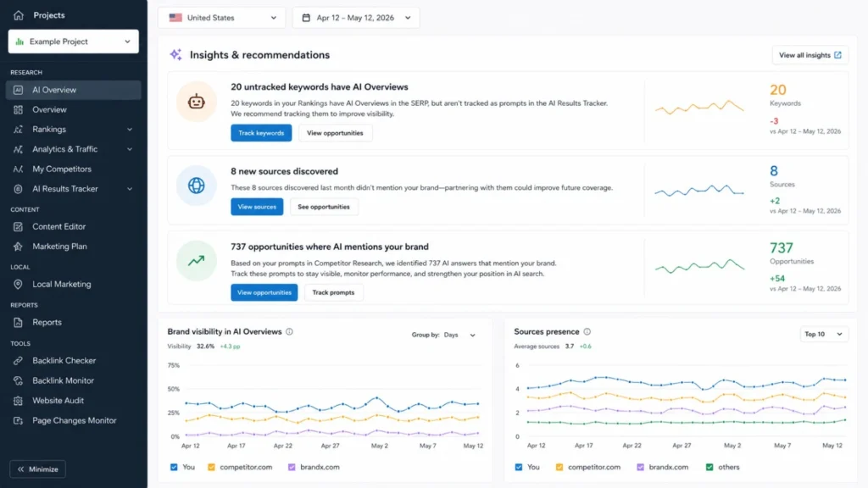Click the trending arrow opportunities icon
Screen dimensions: 868x488
click(197, 261)
